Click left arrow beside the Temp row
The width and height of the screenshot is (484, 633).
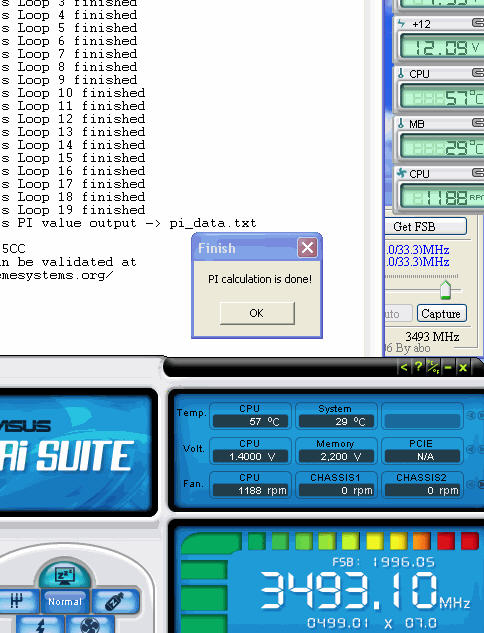(471, 415)
